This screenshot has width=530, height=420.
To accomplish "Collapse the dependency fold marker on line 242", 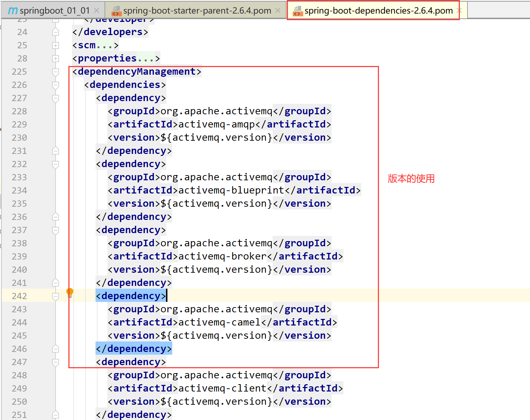I will (55, 296).
